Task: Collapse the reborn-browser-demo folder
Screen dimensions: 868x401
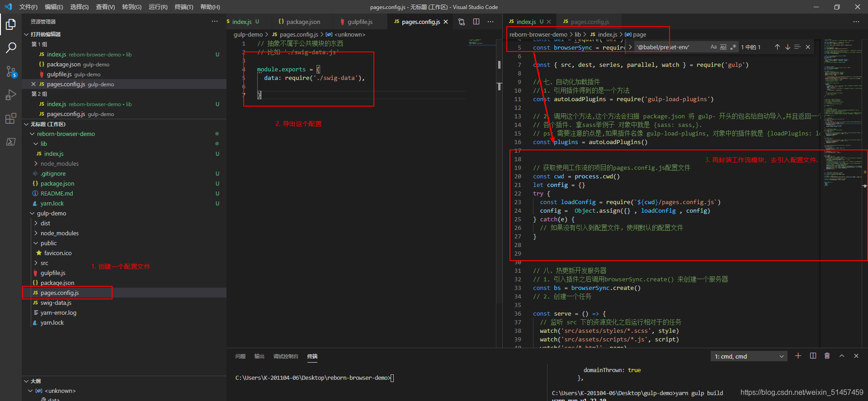Action: click(x=32, y=134)
